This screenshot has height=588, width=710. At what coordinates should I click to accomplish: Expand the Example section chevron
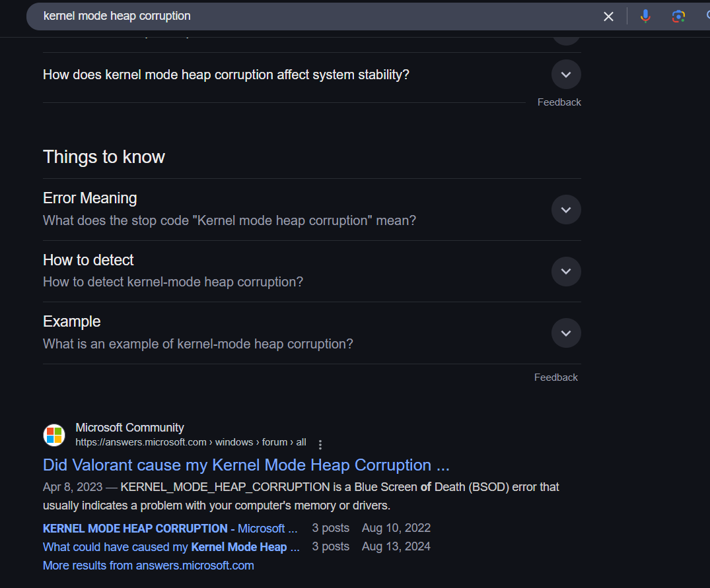[x=565, y=333]
